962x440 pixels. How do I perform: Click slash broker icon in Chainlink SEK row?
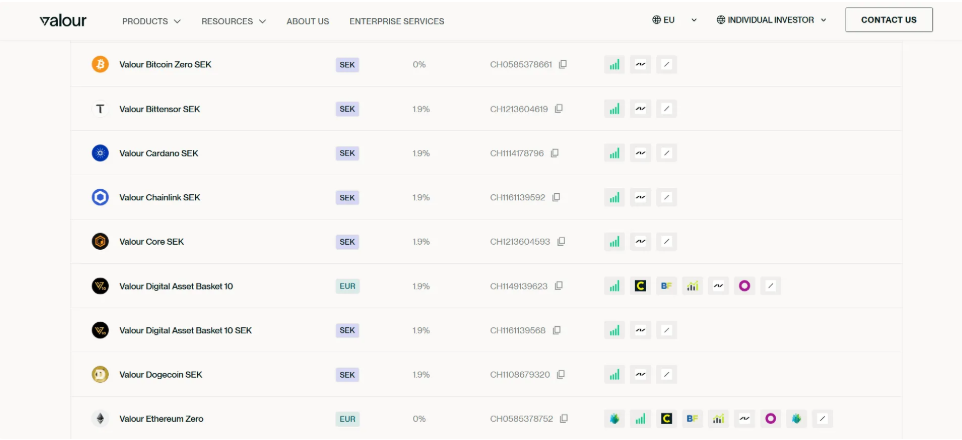pos(666,197)
